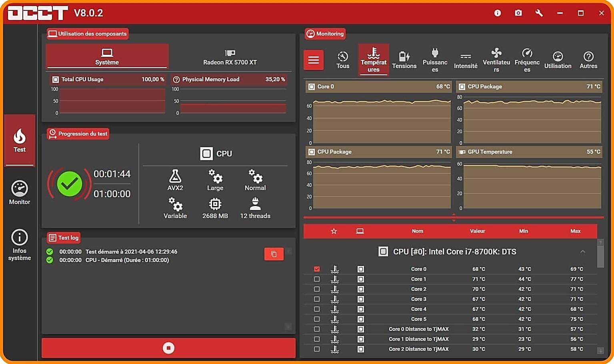Click the thermometer icon in Core 5 row
Screen dimensions: 614x364
pyautogui.click(x=335, y=319)
